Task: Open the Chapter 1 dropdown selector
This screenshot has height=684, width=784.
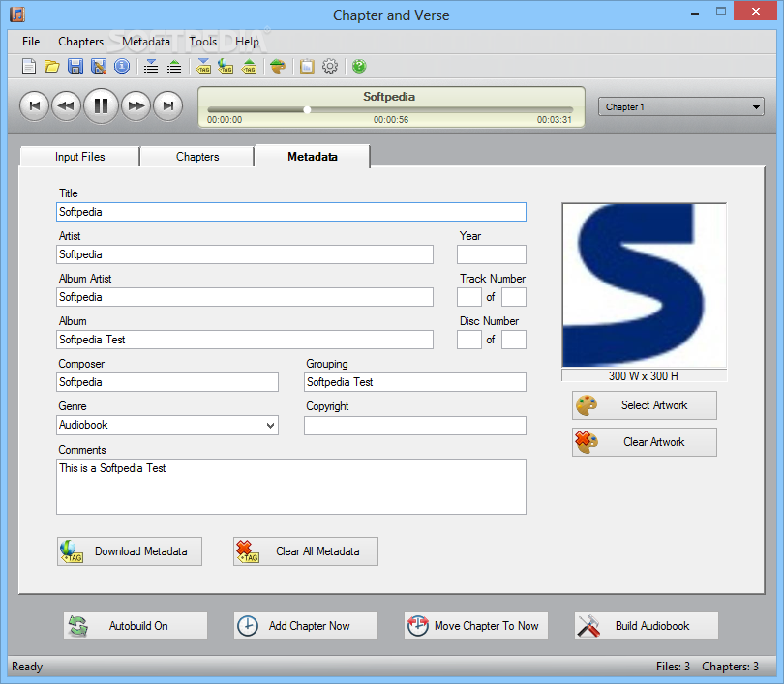Action: [x=681, y=107]
